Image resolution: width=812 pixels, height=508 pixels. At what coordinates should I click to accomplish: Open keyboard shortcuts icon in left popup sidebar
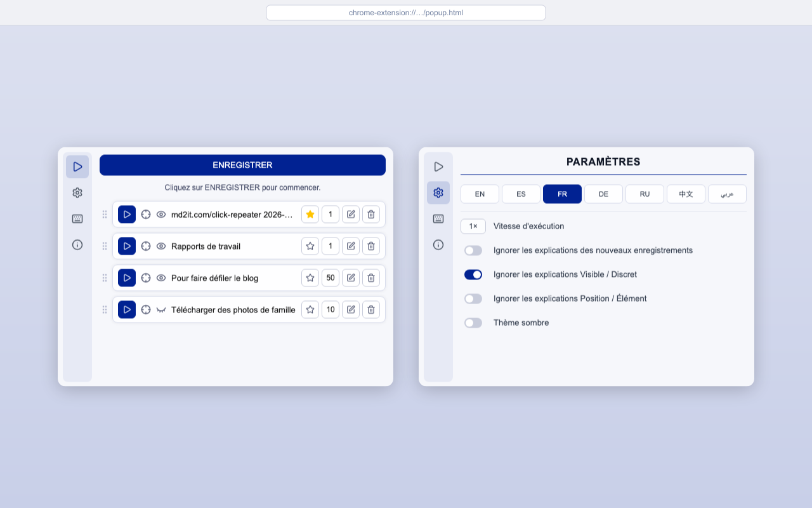point(77,218)
